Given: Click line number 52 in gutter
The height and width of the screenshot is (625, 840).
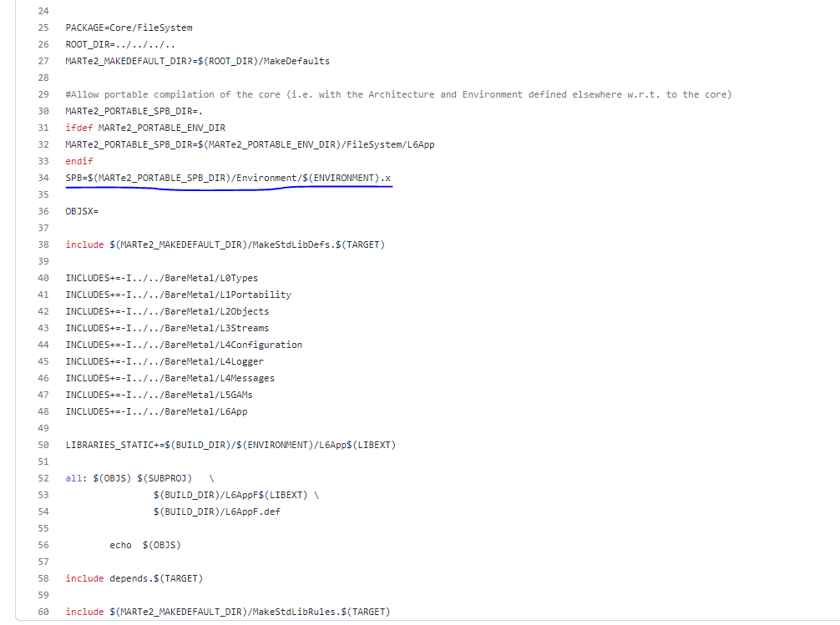Looking at the screenshot, I should (43, 478).
